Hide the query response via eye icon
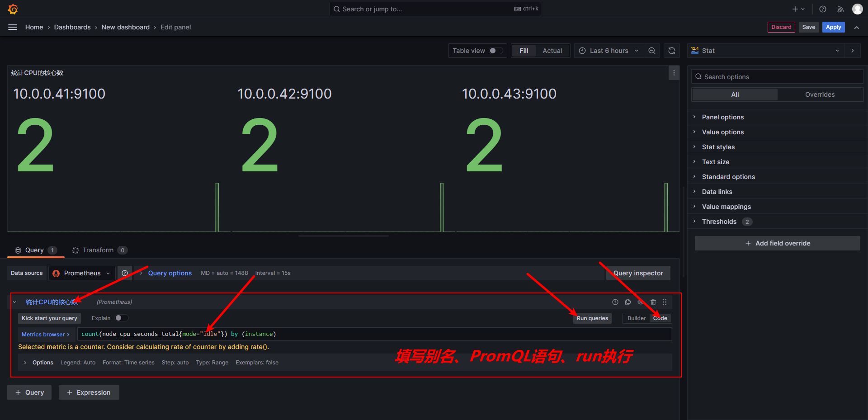 [x=641, y=302]
